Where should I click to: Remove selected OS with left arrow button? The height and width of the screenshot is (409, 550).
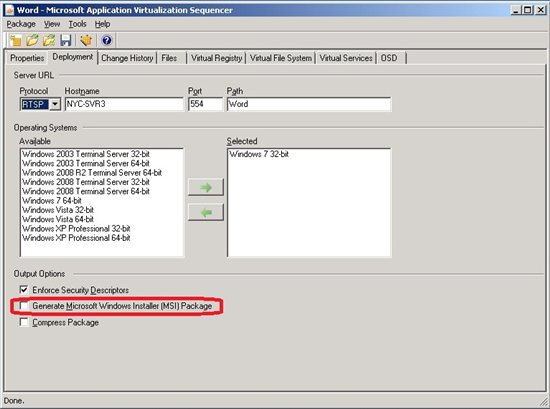[206, 212]
